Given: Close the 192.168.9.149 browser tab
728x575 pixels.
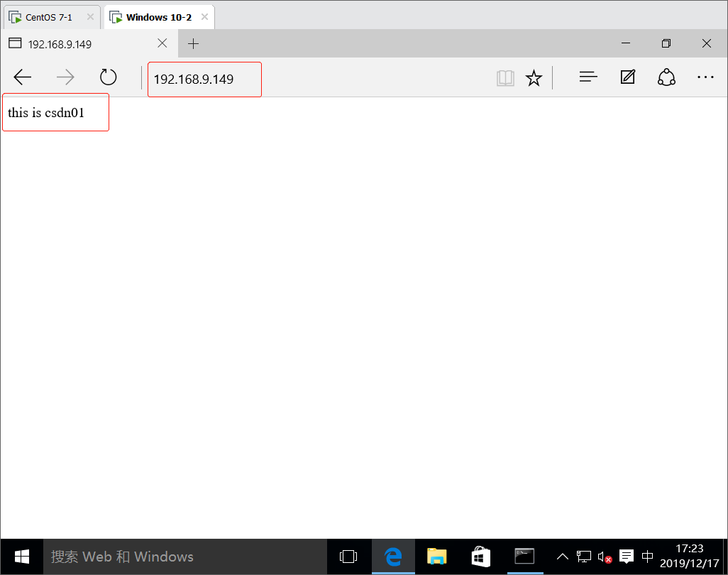Looking at the screenshot, I should 162,43.
